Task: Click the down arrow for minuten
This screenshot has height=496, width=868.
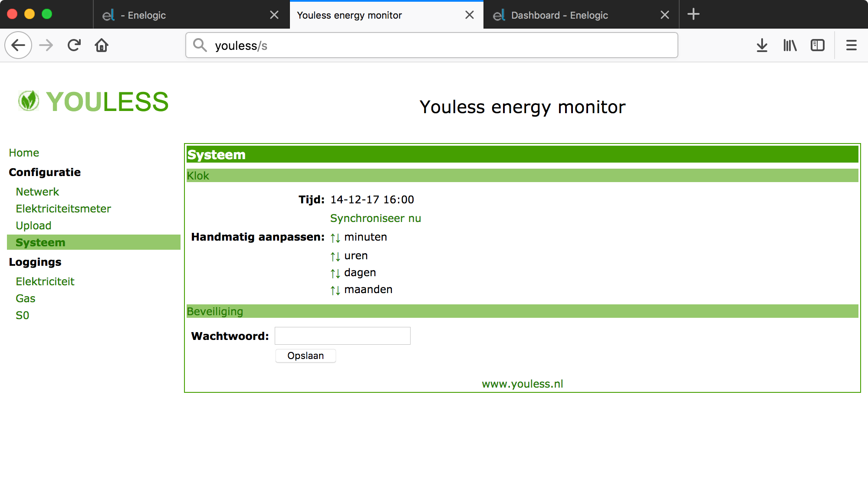Action: 338,238
